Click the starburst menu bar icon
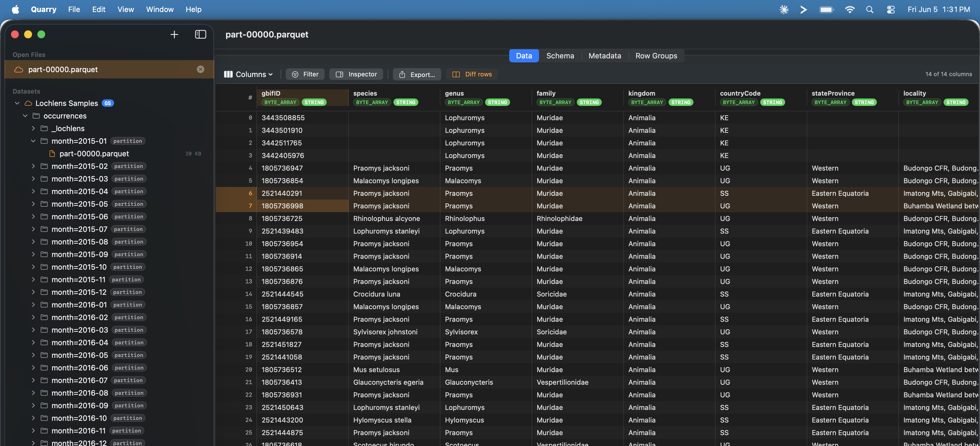Screen dimensions: 980x446 (x=784, y=9)
